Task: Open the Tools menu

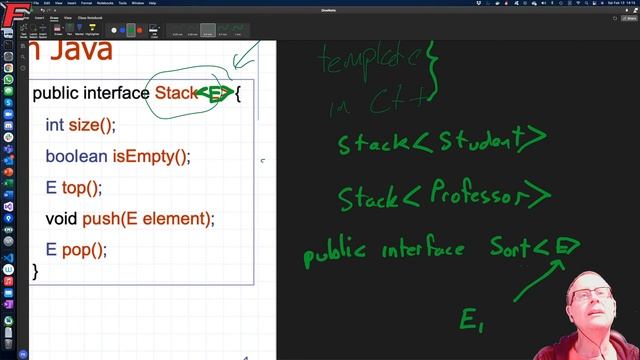Action: pos(122,3)
